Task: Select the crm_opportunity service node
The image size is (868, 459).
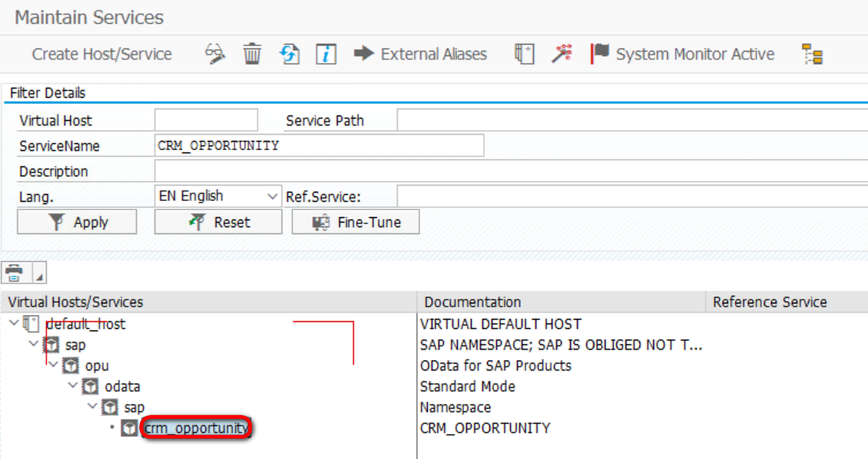Action: (x=196, y=427)
